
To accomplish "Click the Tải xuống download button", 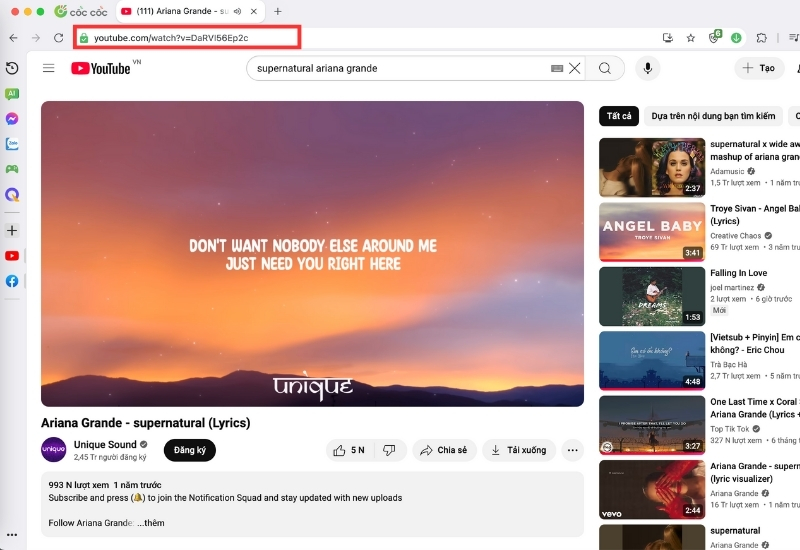I will point(519,450).
